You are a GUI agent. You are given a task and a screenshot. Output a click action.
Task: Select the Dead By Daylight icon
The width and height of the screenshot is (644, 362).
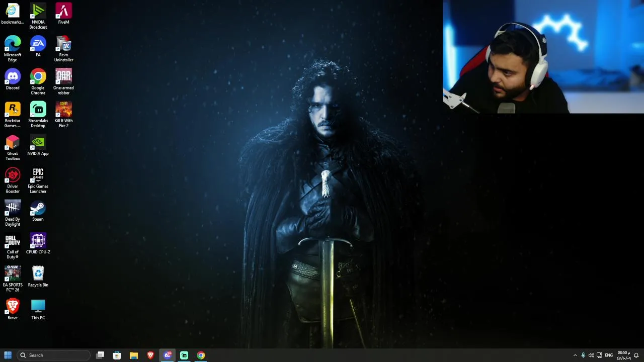click(x=13, y=213)
